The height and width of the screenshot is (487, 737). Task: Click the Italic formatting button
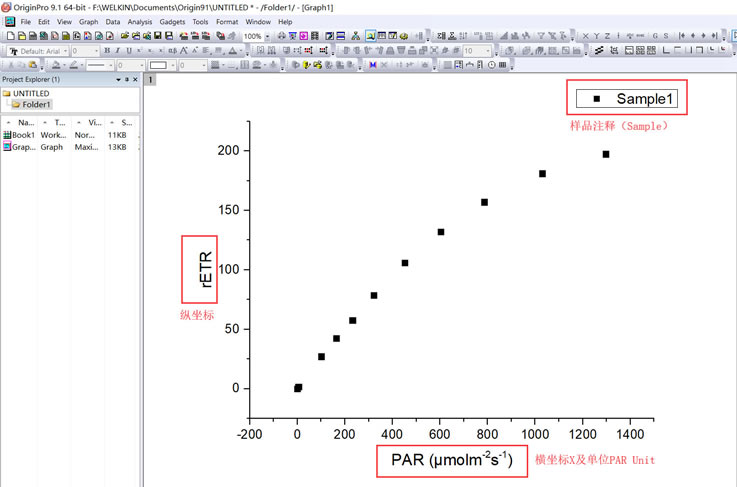coord(117,51)
